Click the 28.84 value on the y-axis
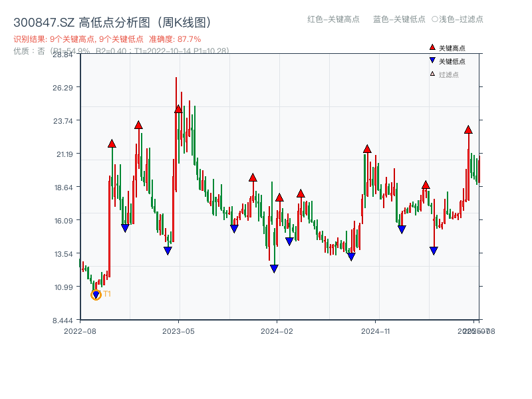The height and width of the screenshot is (399, 532). 62,56
